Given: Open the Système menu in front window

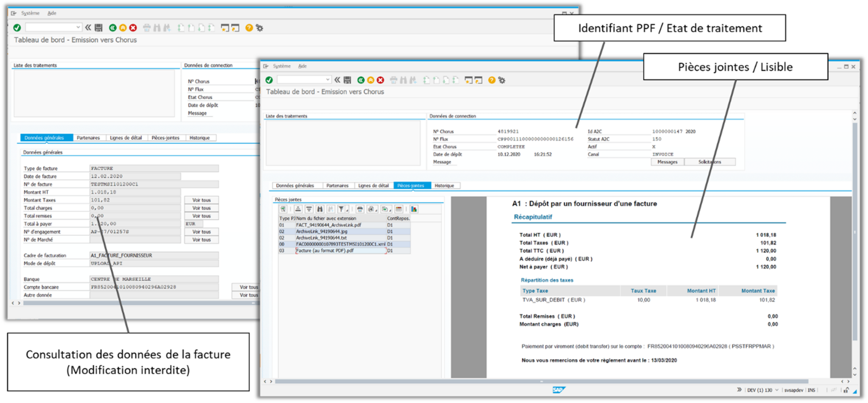Looking at the screenshot, I should (281, 66).
